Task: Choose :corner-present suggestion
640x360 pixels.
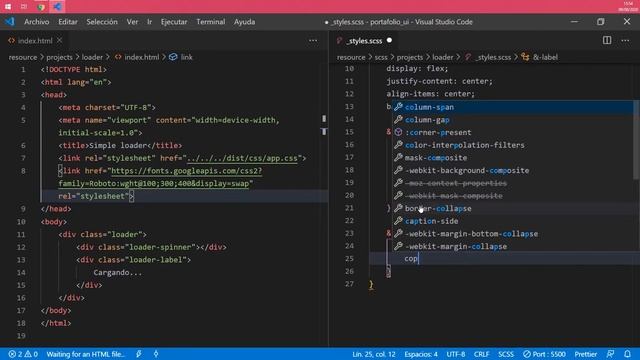Action: click(x=513, y=132)
